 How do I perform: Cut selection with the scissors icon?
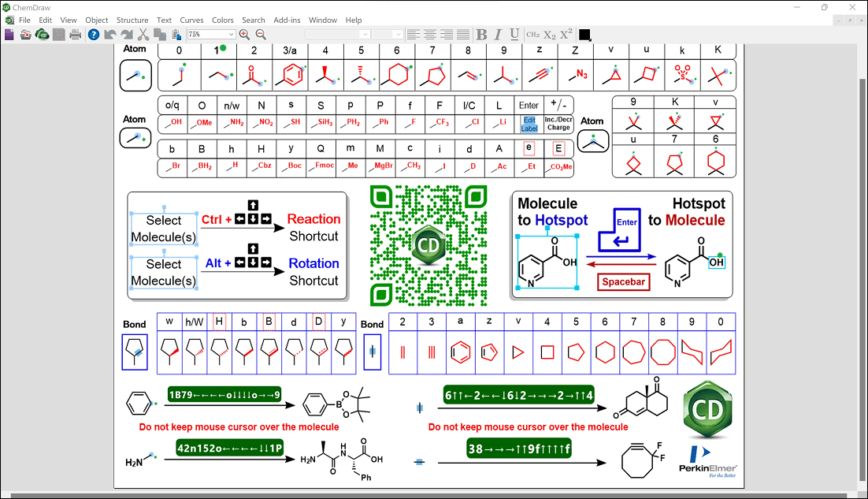(143, 35)
